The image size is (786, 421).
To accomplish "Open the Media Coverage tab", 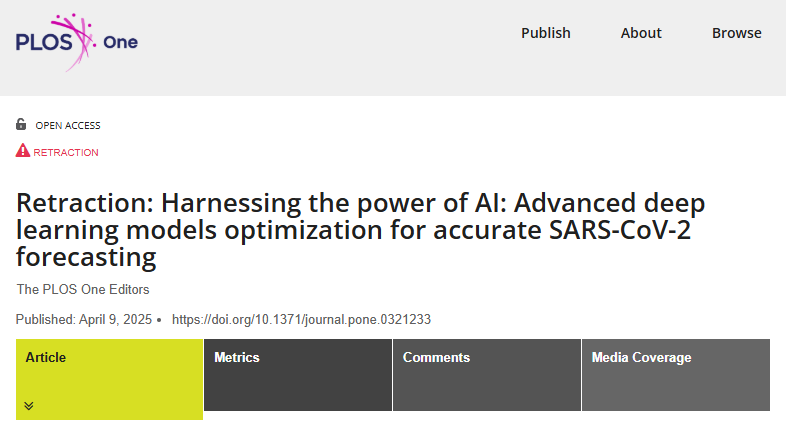I will click(x=676, y=375).
